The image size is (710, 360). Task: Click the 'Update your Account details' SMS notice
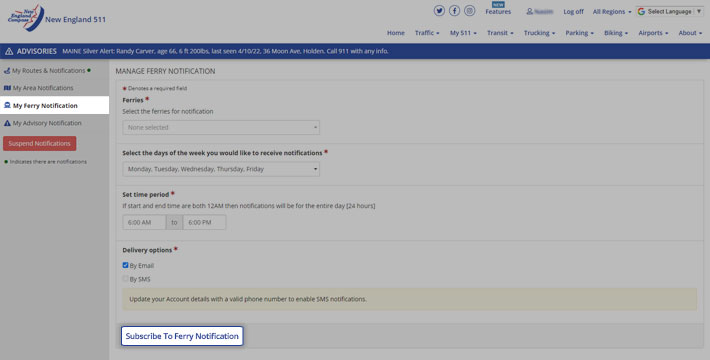(409, 299)
